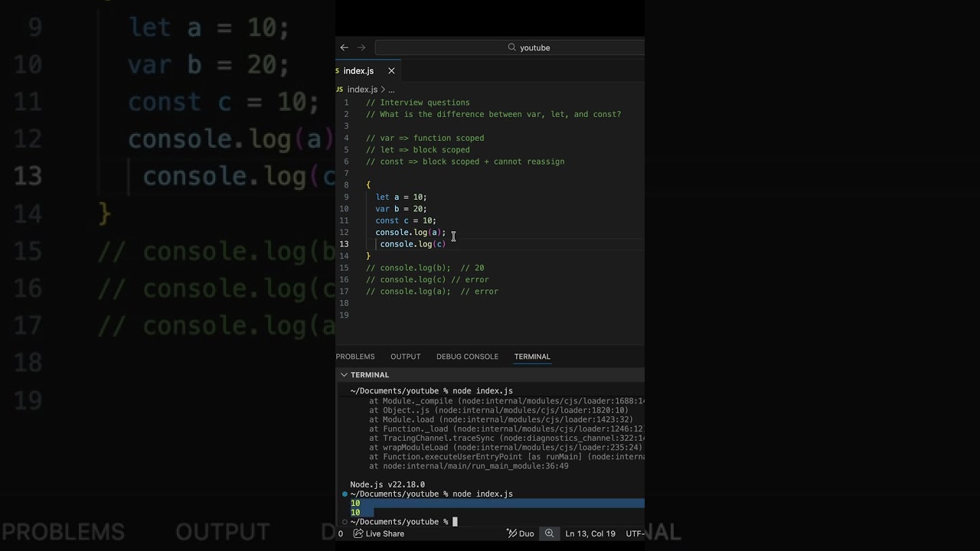Click the '// var => function scoped' comment

click(x=425, y=138)
